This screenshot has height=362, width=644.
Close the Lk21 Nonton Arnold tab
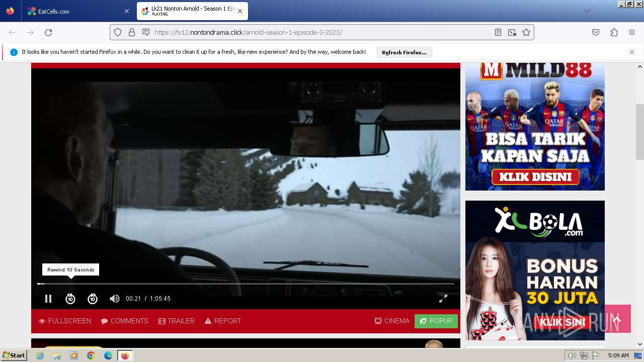tap(240, 11)
